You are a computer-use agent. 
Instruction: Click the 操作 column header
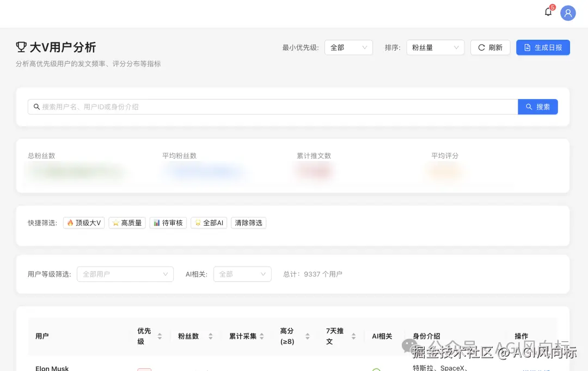pos(521,336)
